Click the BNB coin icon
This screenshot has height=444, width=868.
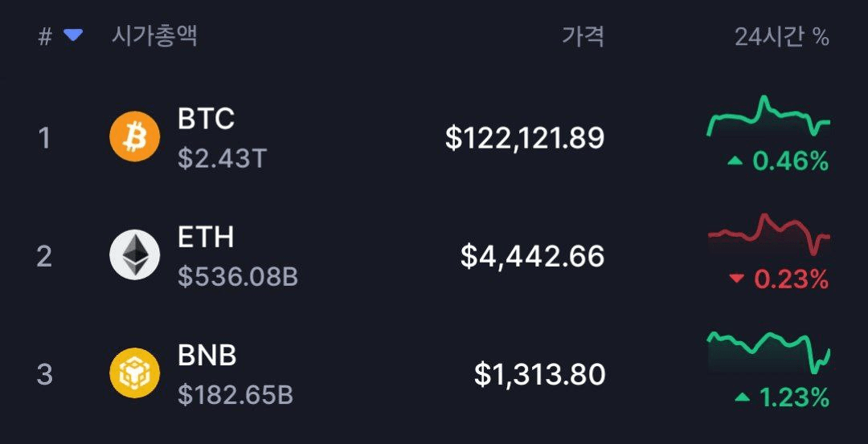coord(134,373)
